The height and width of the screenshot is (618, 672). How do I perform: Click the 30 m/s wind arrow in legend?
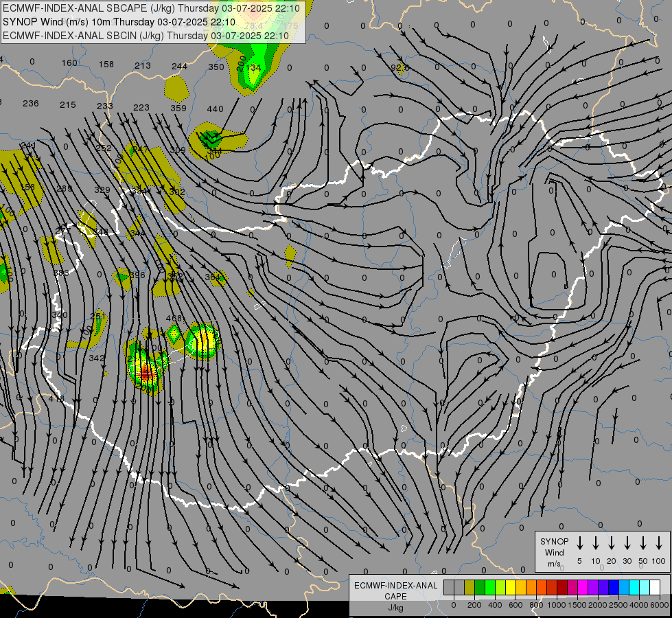(x=627, y=542)
